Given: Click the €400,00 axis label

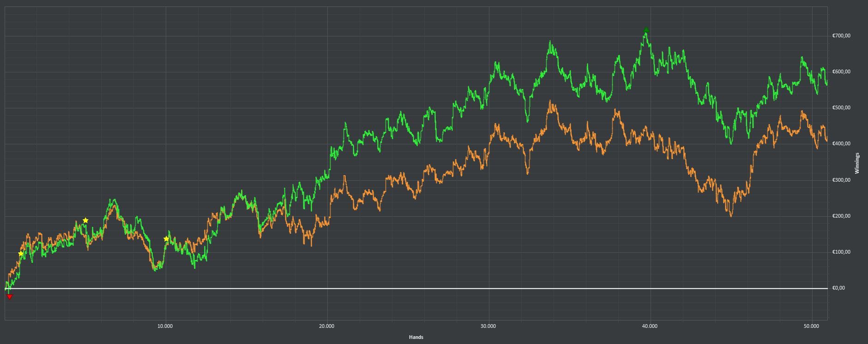Looking at the screenshot, I should click(x=841, y=144).
